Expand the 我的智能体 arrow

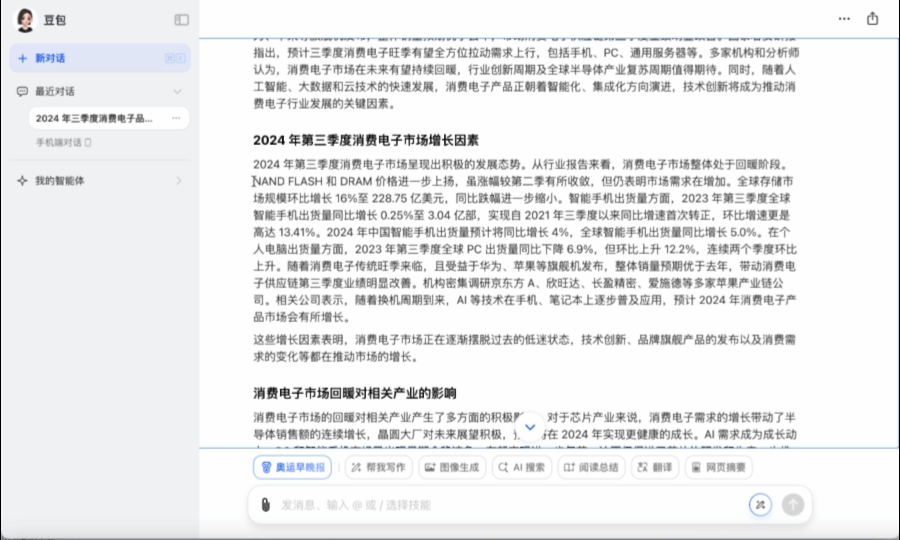coord(179,181)
